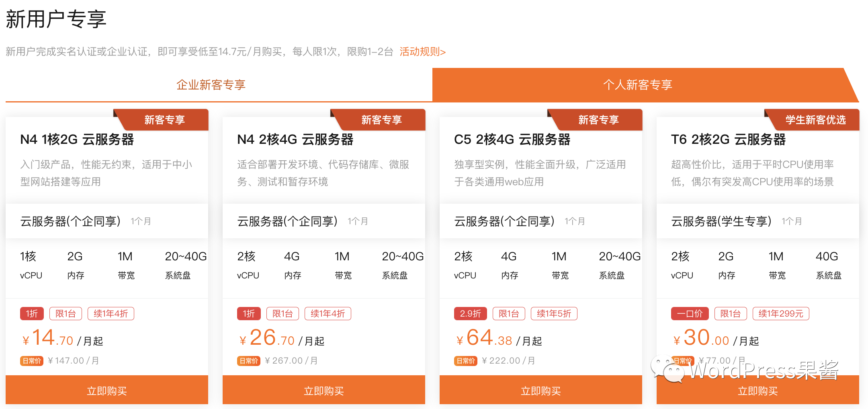Click the 续1年4折 tag on N4 1核2G card
The width and height of the screenshot is (868, 409).
click(111, 314)
